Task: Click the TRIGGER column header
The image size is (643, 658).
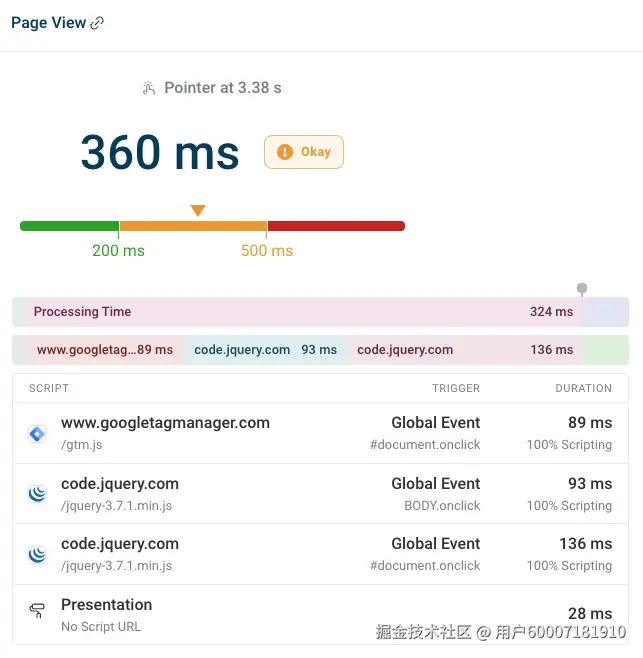Action: [x=456, y=388]
